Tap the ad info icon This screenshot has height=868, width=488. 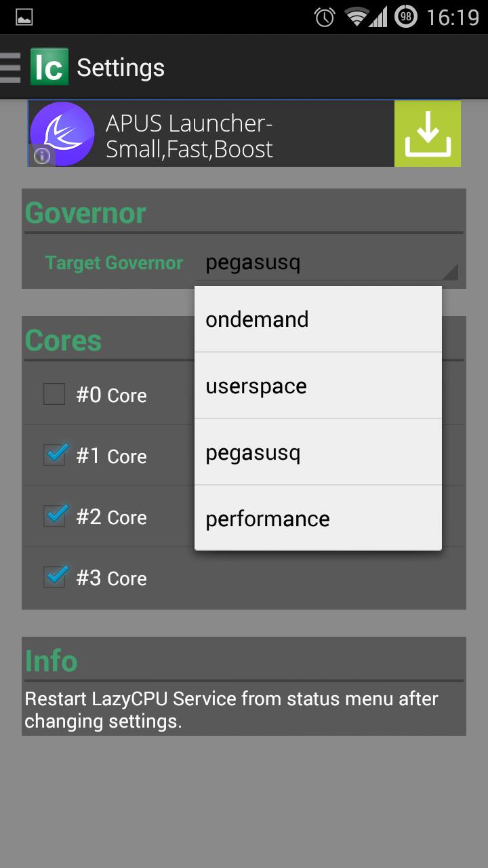(x=42, y=157)
